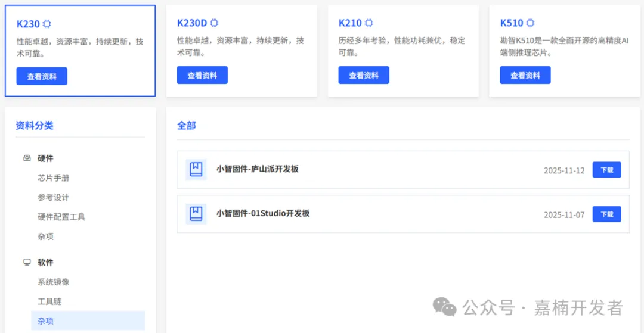Screen dimensions: 644x333
Task: Open 工具链 in the software section
Action: coord(49,301)
